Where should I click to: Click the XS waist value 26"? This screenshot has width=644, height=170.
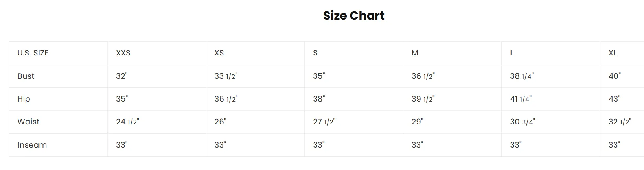point(220,122)
